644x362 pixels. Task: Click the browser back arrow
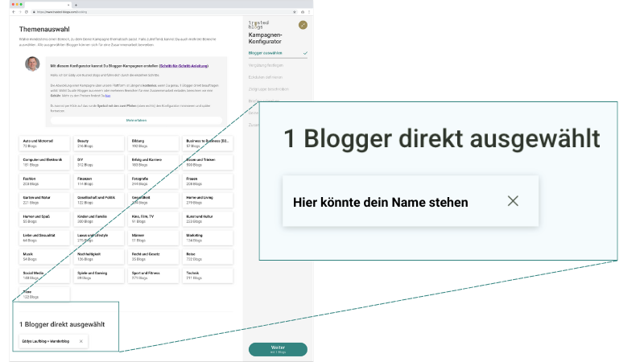(13, 12)
